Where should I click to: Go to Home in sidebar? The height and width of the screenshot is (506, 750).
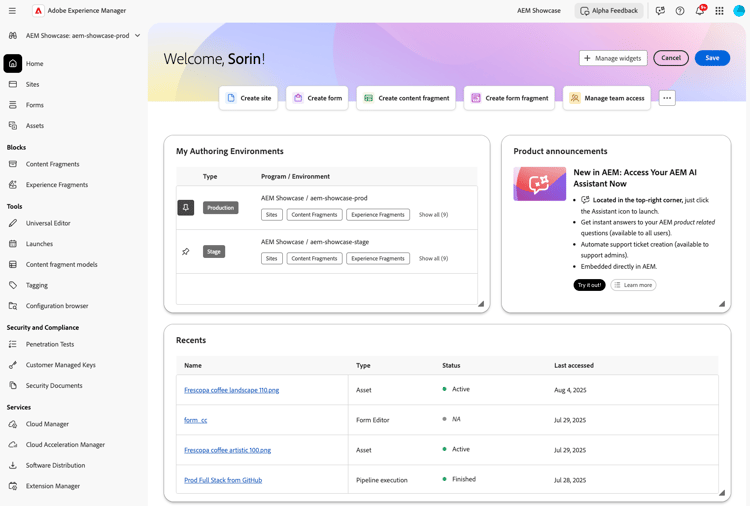[x=34, y=63]
